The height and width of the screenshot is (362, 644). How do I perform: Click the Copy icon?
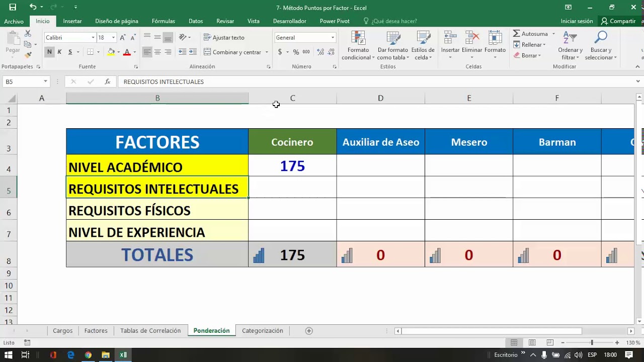click(28, 44)
